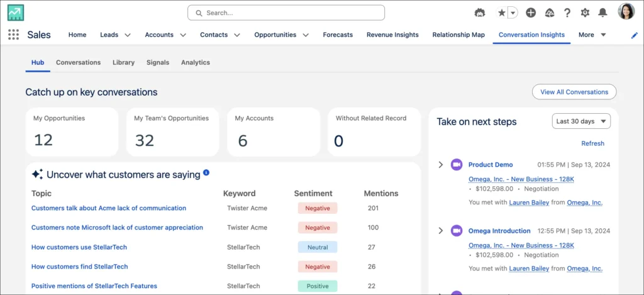Screen dimensions: 644x295
Task: Open the More navigation dropdown
Action: (592, 35)
